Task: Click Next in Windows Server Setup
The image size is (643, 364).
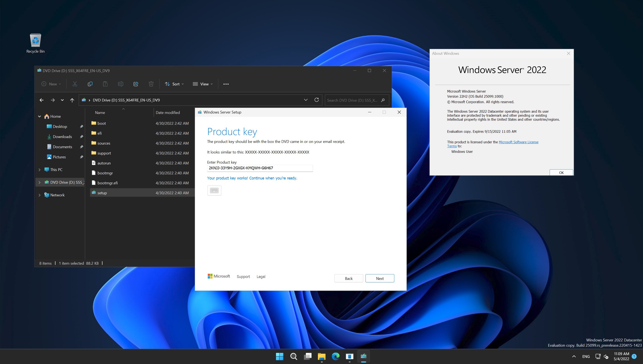Action: (x=379, y=278)
